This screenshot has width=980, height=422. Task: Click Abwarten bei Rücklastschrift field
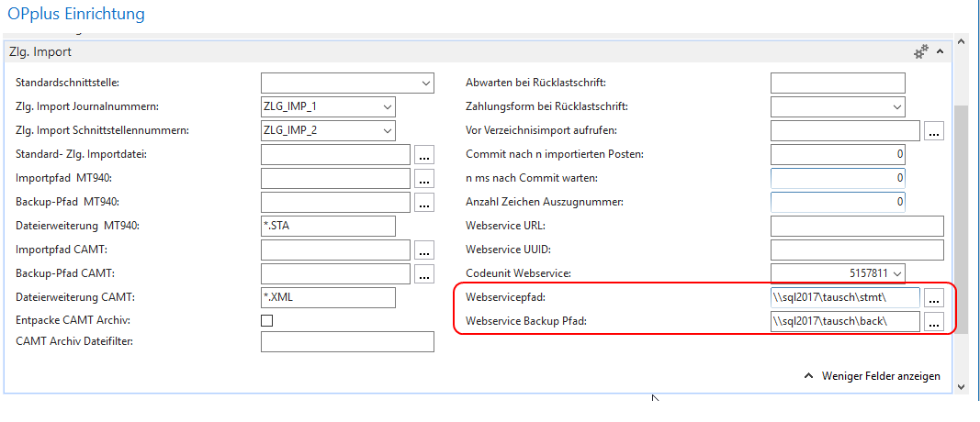(x=838, y=83)
